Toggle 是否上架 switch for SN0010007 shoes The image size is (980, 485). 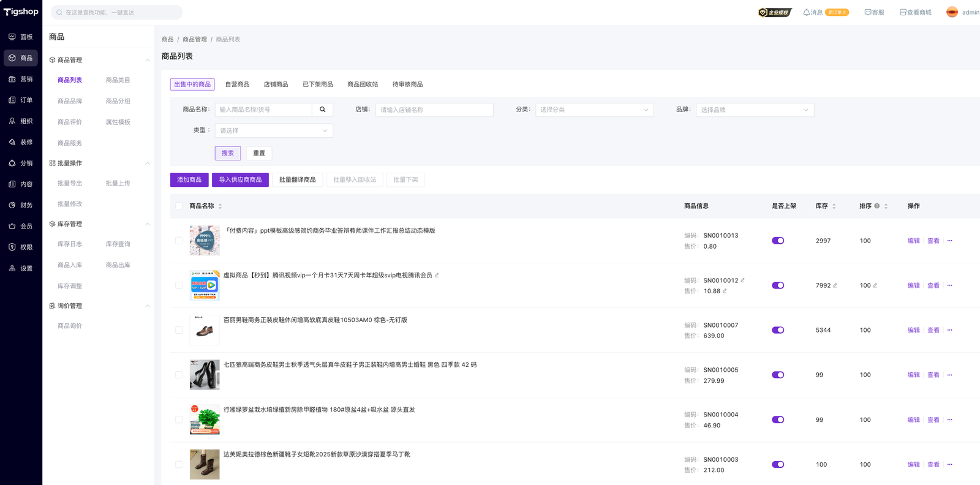pyautogui.click(x=778, y=330)
